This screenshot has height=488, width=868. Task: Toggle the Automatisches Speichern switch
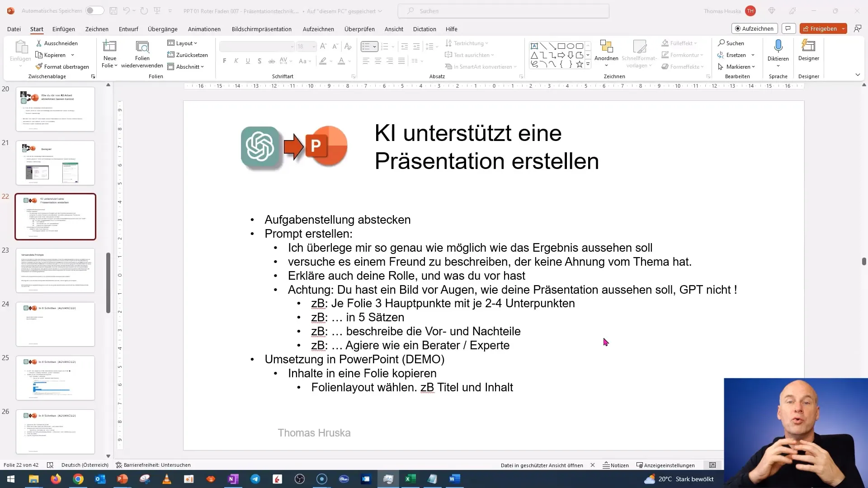94,11
